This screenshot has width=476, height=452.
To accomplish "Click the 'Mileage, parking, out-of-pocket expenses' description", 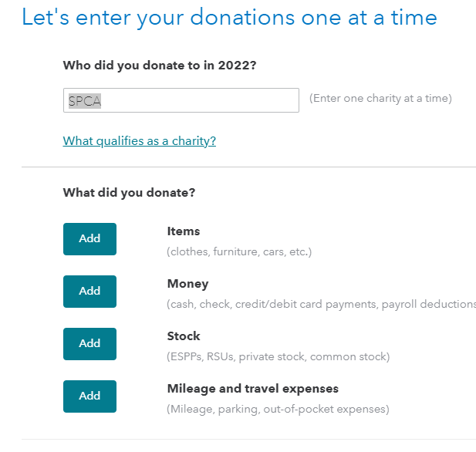I will pos(278,410).
